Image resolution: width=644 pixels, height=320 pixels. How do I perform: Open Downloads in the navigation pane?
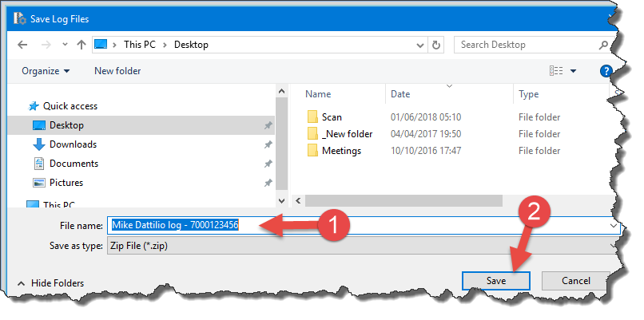(73, 144)
